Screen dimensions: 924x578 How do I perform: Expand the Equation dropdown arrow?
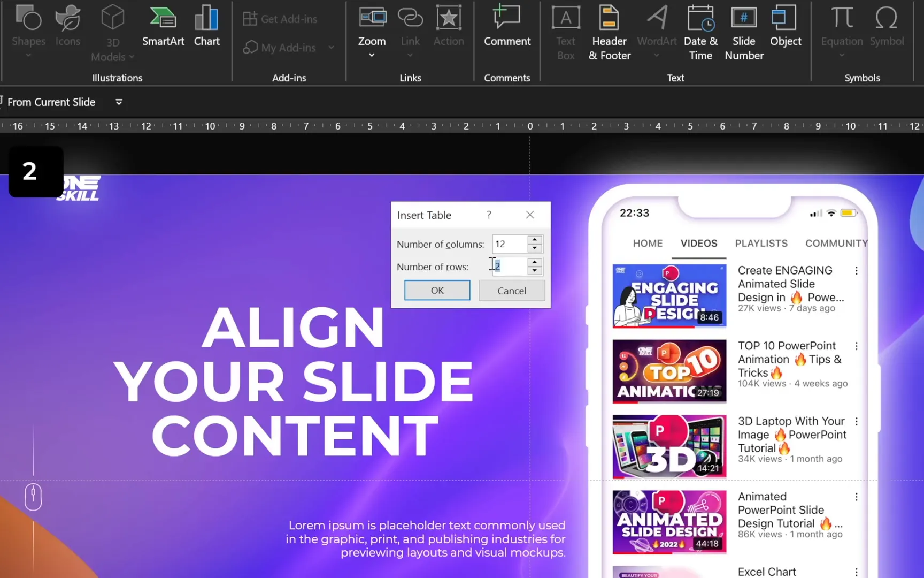[842, 55]
